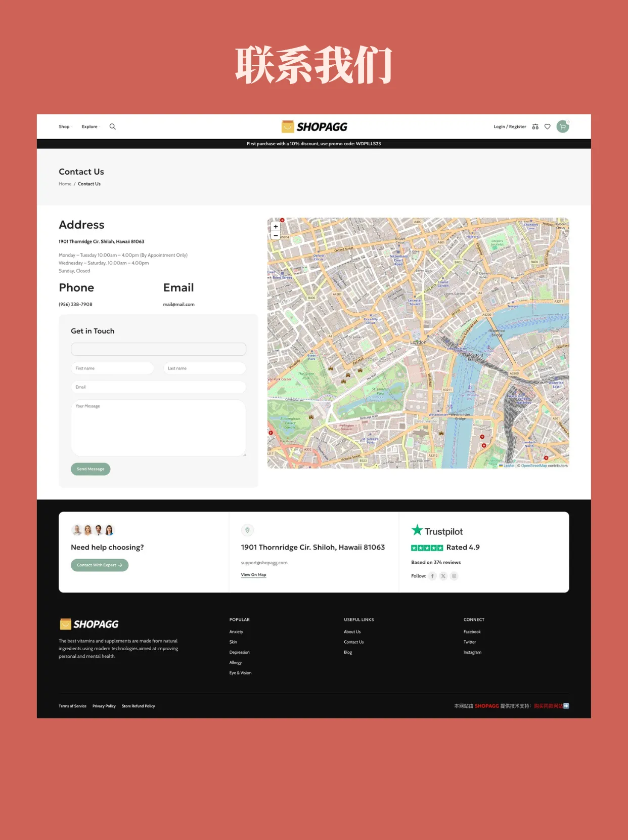Focus the Last name field

click(204, 368)
